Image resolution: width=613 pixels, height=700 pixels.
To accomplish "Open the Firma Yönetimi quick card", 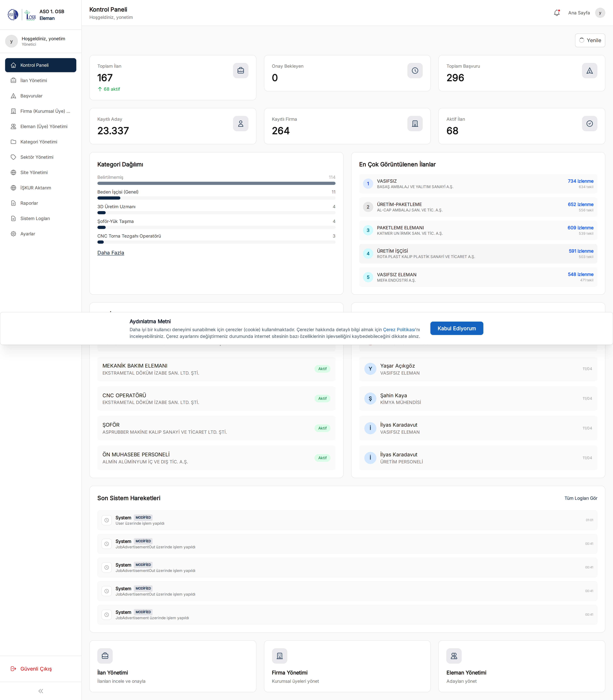I will pos(347,666).
